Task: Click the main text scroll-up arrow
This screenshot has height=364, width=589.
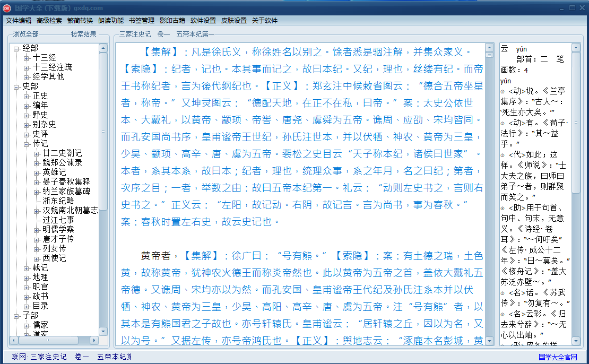Action: 489,47
